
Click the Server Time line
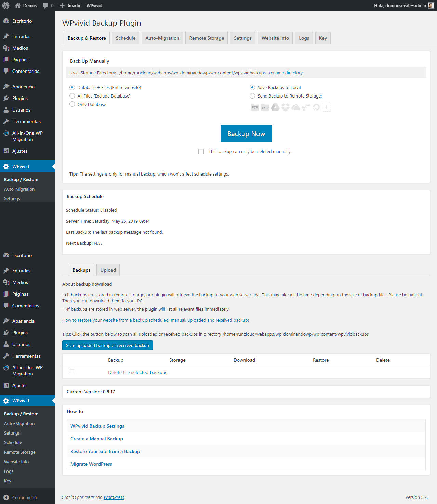coord(108,221)
